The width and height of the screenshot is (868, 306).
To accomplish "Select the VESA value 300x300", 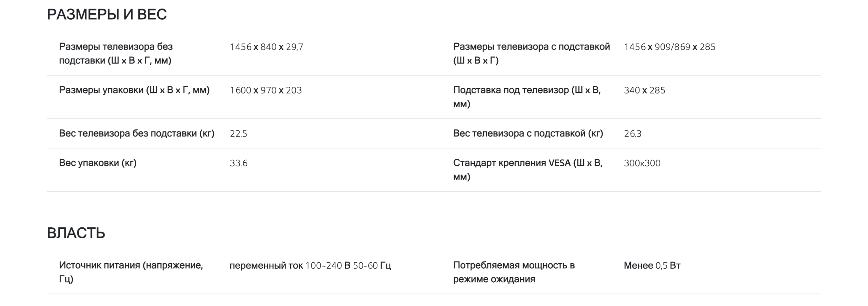I will pos(642,163).
